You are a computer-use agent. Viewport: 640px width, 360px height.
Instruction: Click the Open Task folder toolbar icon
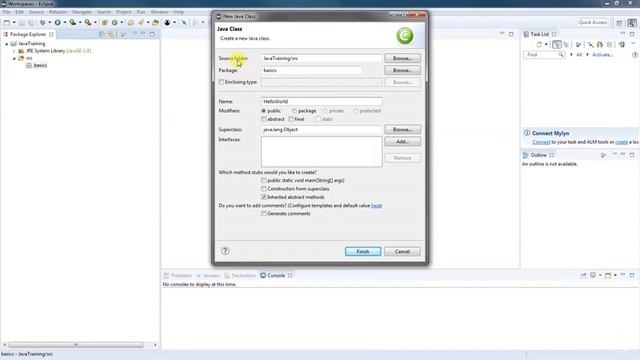click(156, 22)
